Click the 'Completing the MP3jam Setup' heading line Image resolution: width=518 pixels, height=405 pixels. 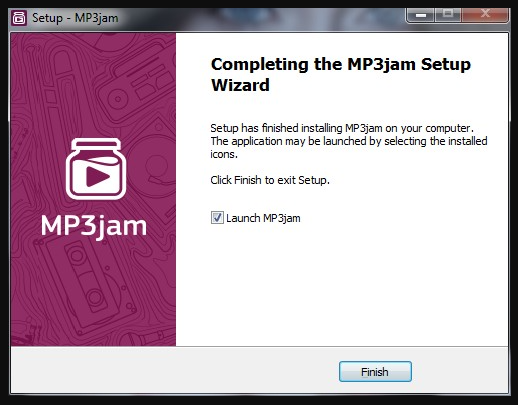(341, 64)
